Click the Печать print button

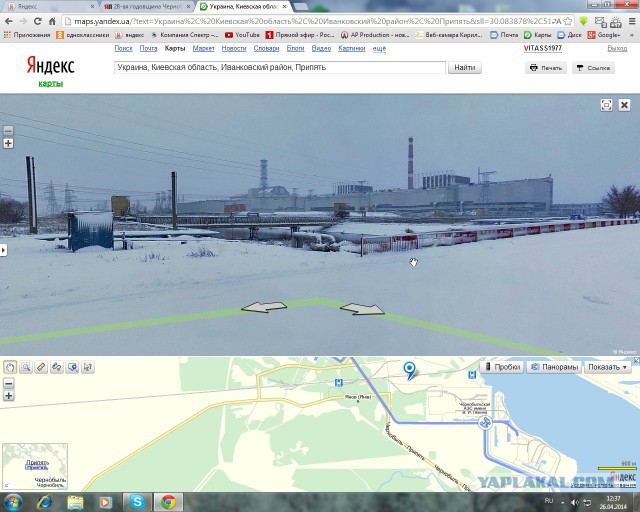point(546,68)
